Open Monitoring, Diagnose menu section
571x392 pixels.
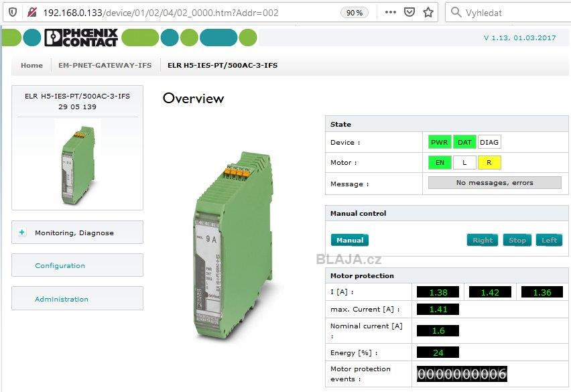click(77, 233)
